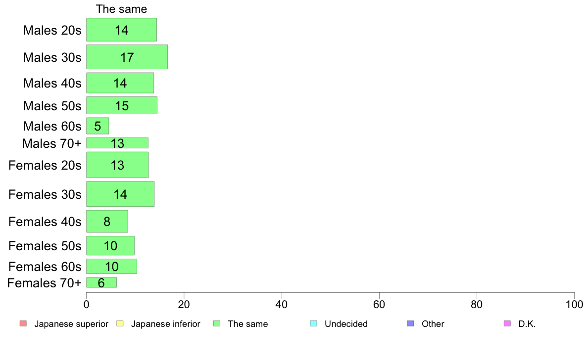Click the green The same legend swatch
588x364 pixels.
(x=217, y=323)
